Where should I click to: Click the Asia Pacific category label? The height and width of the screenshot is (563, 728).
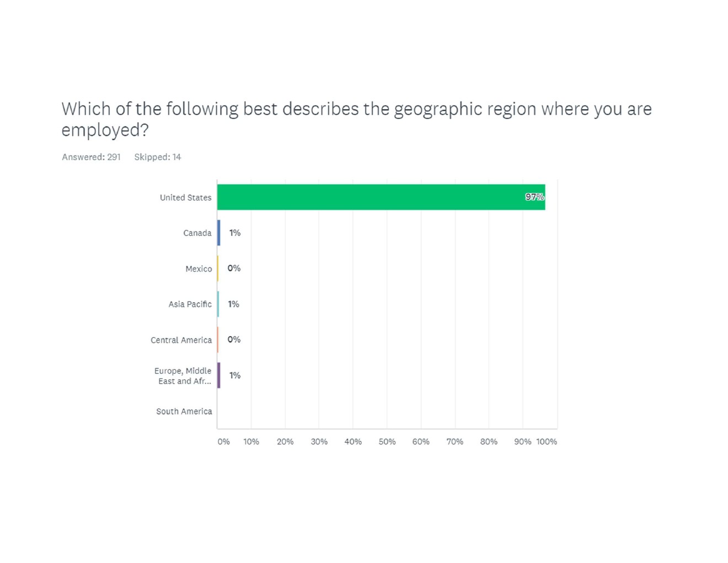click(x=190, y=304)
